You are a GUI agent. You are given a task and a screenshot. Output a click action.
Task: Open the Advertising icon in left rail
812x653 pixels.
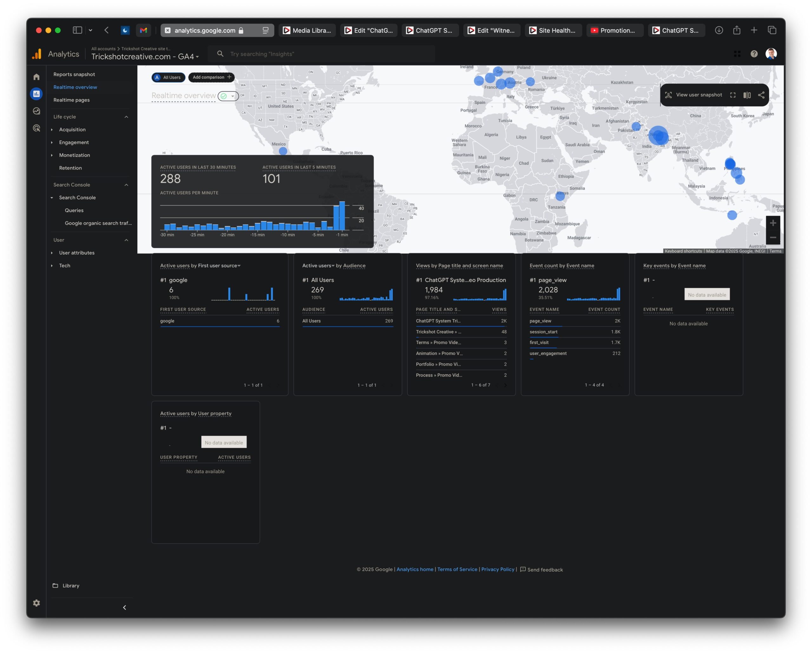click(x=36, y=128)
